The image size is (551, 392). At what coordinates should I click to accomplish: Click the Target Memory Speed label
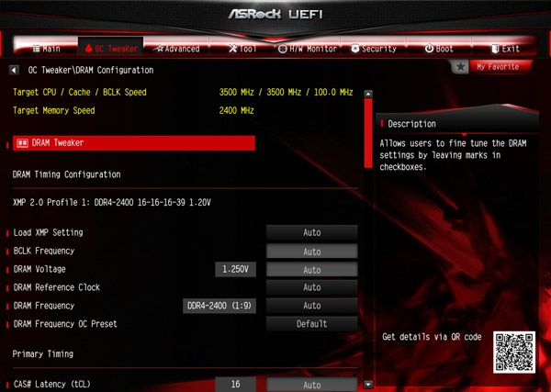click(54, 110)
